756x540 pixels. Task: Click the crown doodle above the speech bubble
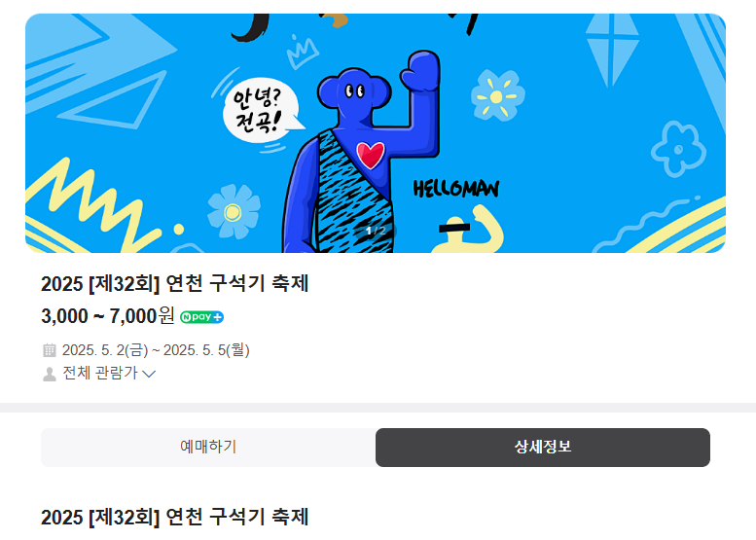click(302, 52)
